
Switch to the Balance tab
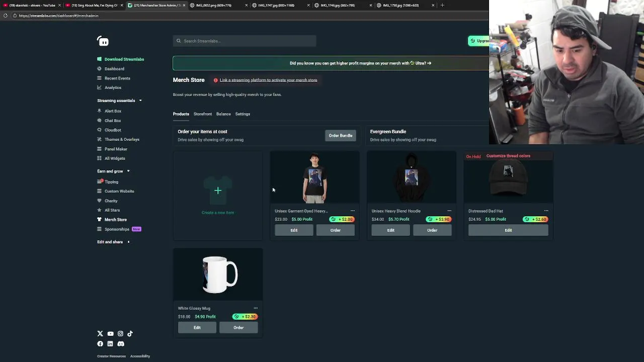[x=223, y=114]
